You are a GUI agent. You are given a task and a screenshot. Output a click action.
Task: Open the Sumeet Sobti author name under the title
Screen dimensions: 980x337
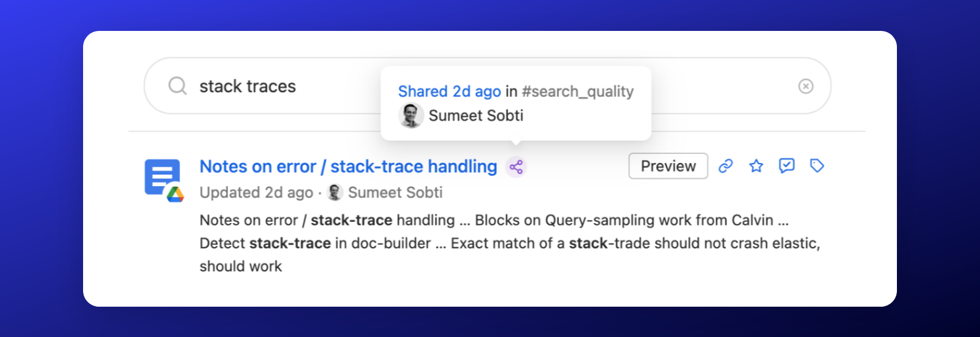395,193
